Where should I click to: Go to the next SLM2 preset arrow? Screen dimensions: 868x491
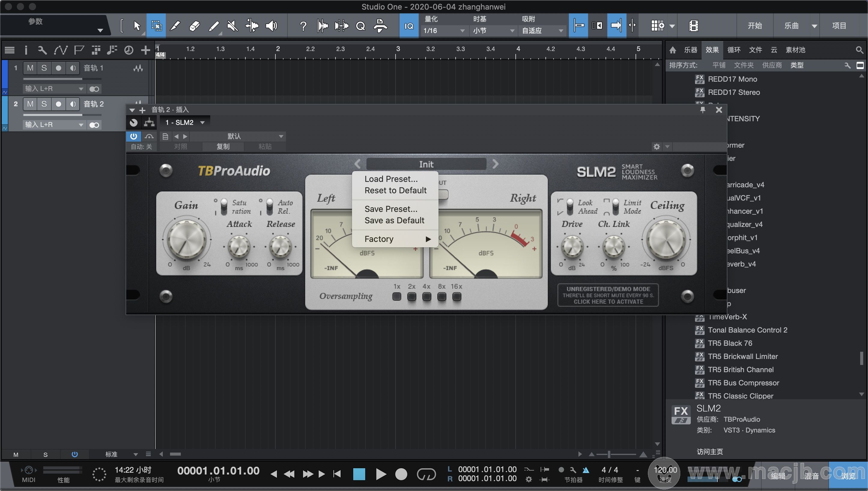click(x=495, y=164)
